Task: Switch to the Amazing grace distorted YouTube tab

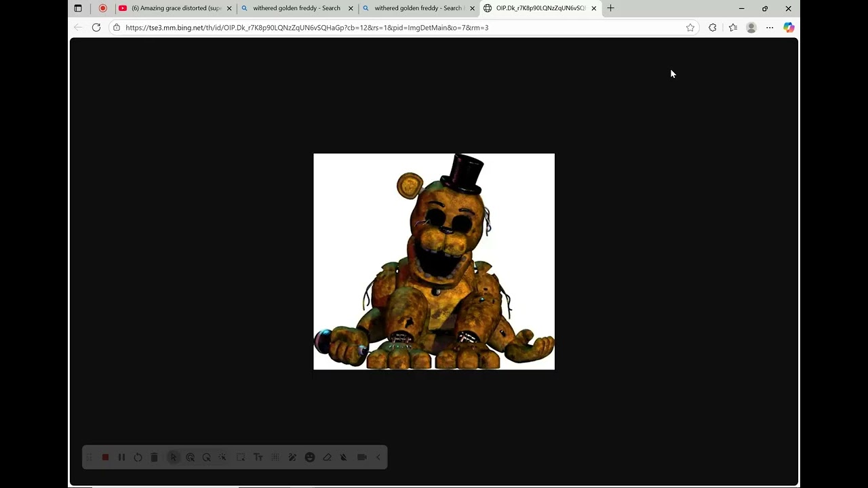Action: tap(176, 8)
